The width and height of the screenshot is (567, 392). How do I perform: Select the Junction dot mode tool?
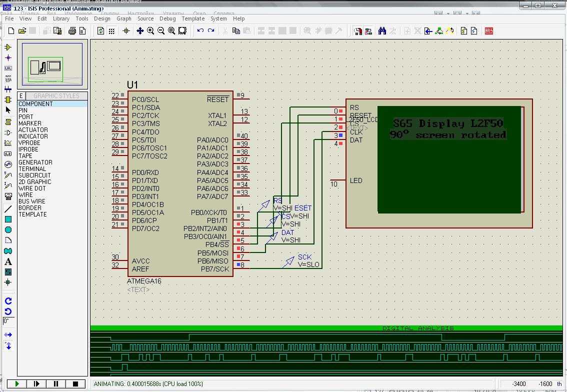tap(8, 58)
